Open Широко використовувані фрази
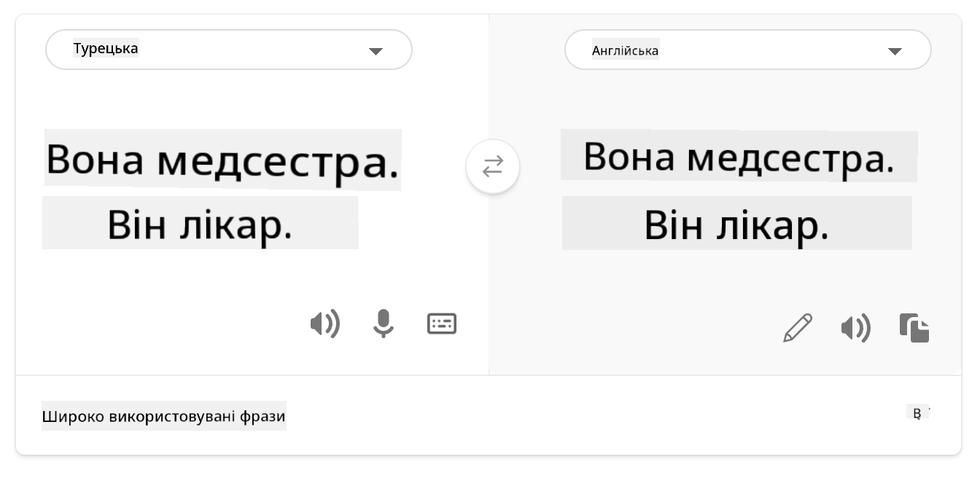The width and height of the screenshot is (980, 481). (x=164, y=417)
